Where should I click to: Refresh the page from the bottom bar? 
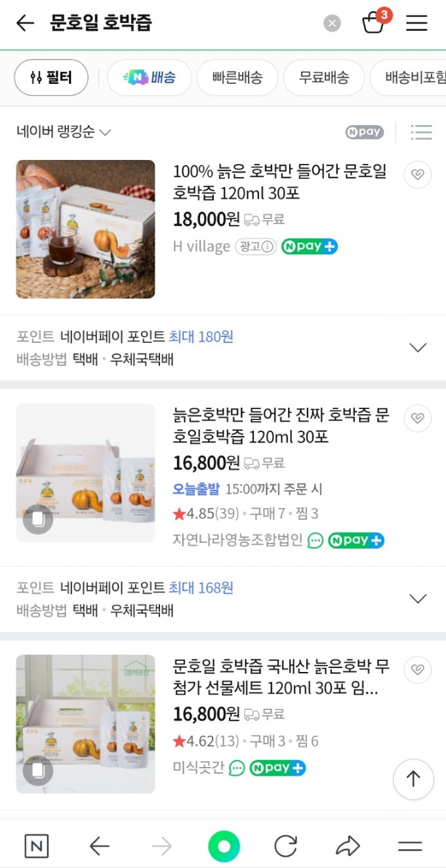[285, 846]
